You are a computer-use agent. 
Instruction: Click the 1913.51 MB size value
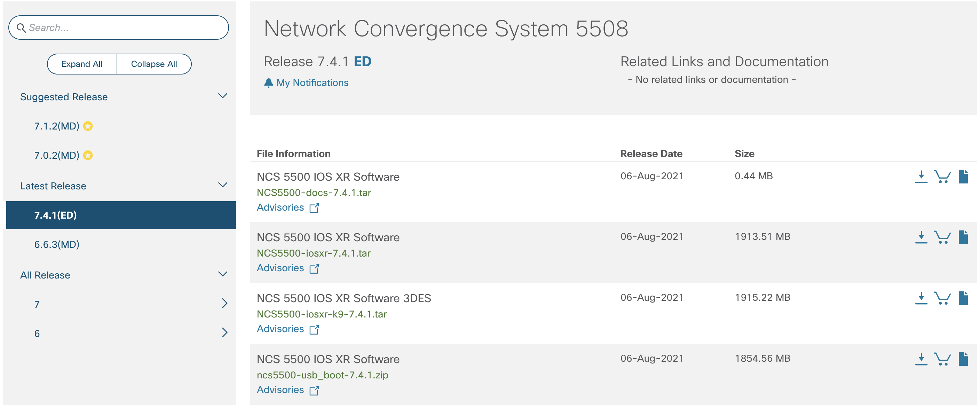tap(762, 236)
